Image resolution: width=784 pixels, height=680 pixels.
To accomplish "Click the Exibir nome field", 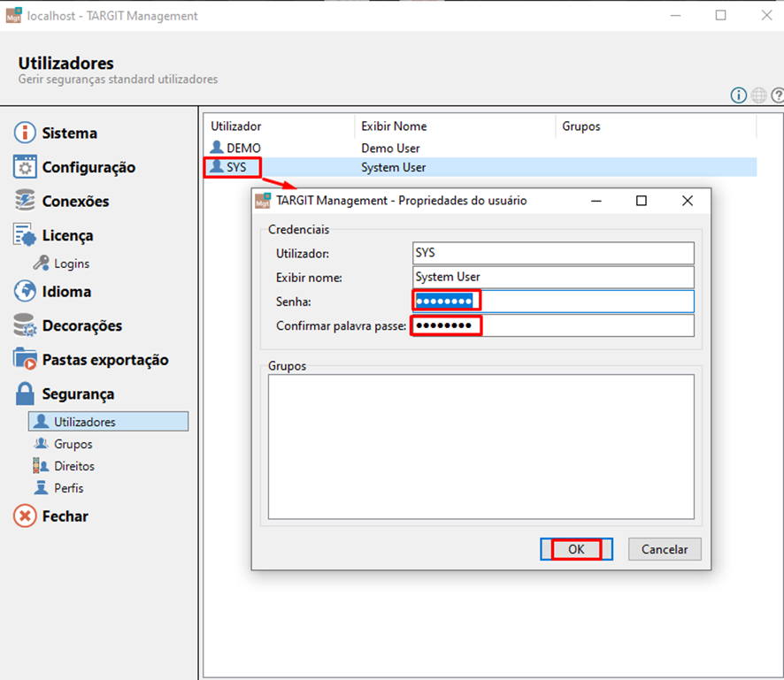I will pyautogui.click(x=553, y=277).
